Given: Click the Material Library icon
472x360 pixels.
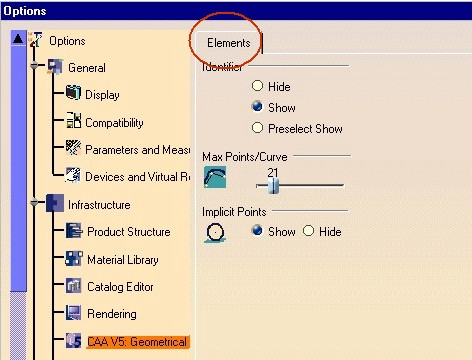Looking at the screenshot, I should [74, 258].
